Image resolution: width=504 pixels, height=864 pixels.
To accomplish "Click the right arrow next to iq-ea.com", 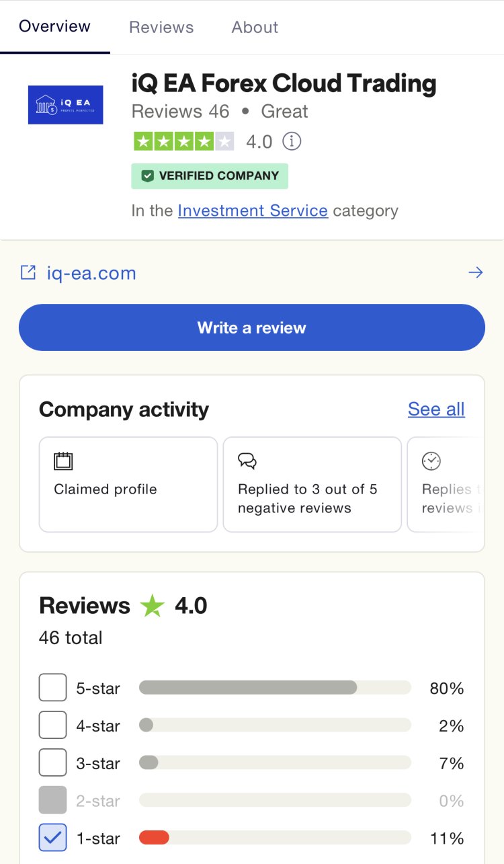I will click(x=475, y=272).
